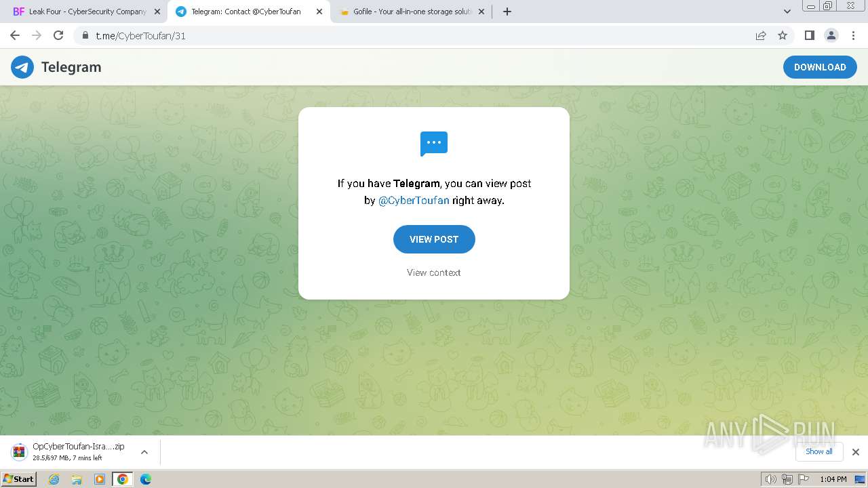868x488 pixels.
Task: Launch Microsoft Edge from taskbar
Action: [145, 479]
